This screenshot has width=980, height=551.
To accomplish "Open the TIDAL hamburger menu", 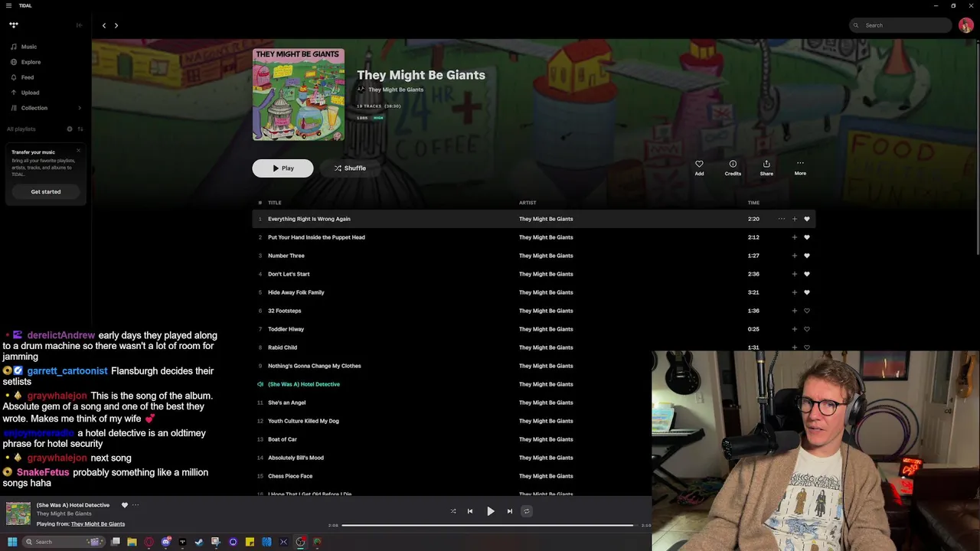I will pyautogui.click(x=8, y=5).
